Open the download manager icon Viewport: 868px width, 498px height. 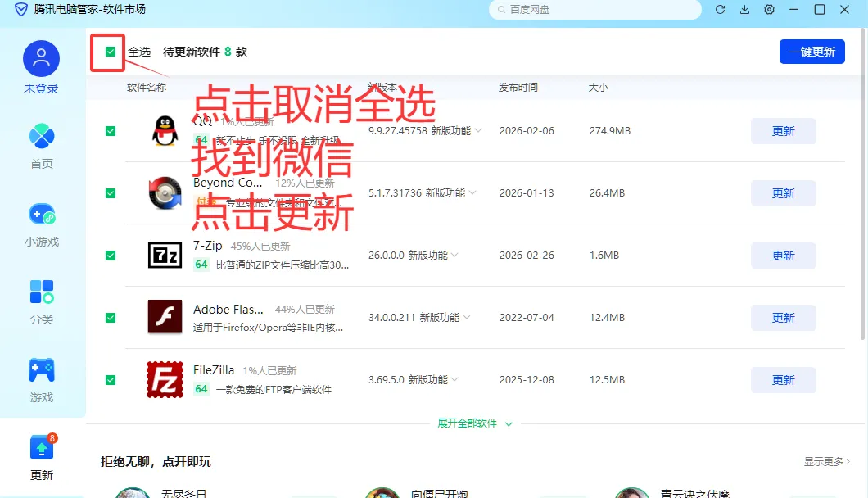(x=744, y=9)
